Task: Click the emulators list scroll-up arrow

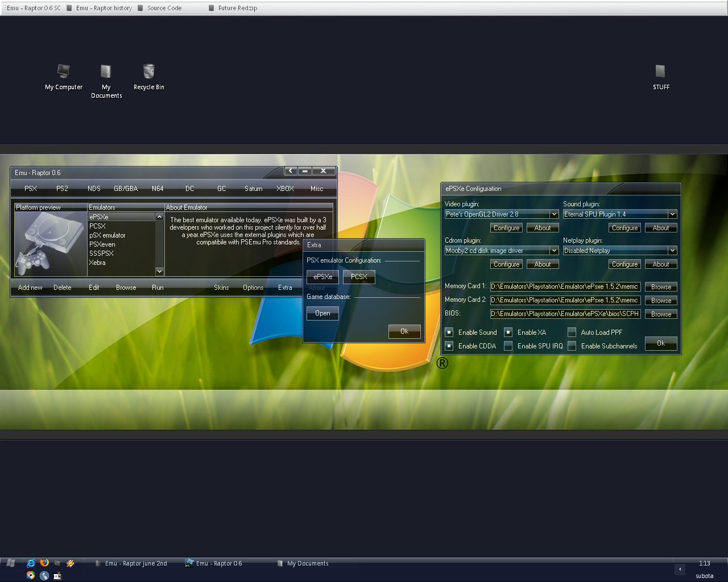Action: click(x=159, y=217)
